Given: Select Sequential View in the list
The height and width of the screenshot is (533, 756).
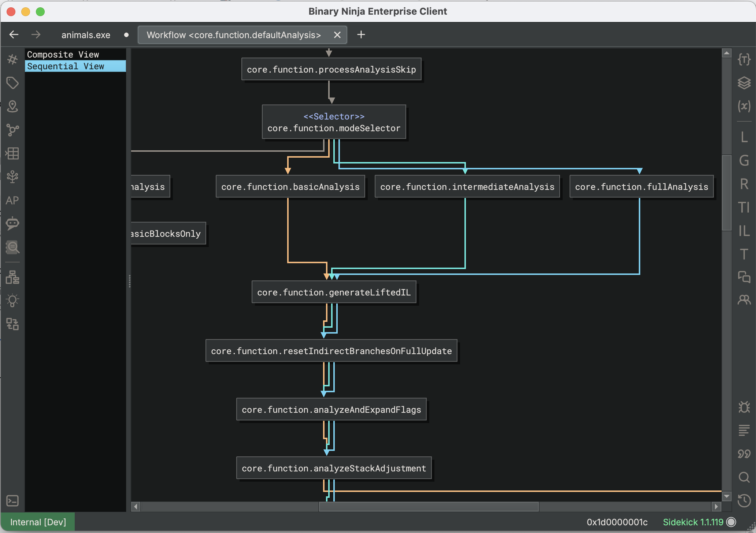Looking at the screenshot, I should [75, 66].
